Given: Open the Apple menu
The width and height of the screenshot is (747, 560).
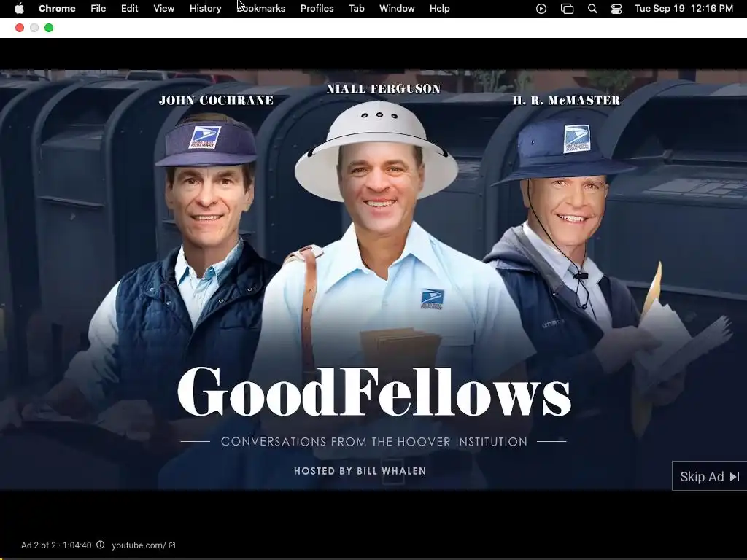Looking at the screenshot, I should tap(19, 9).
